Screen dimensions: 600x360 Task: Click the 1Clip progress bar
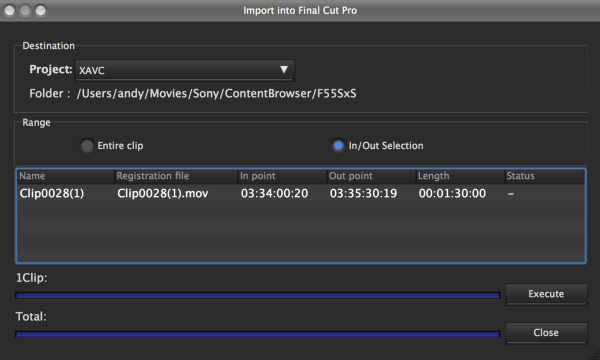coord(258,295)
